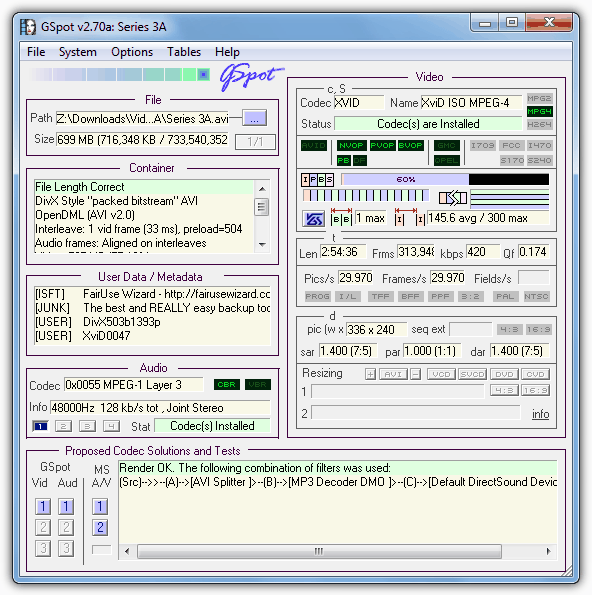Click the PROG progressive indicator
Image resolution: width=592 pixels, height=595 pixels.
[x=318, y=296]
